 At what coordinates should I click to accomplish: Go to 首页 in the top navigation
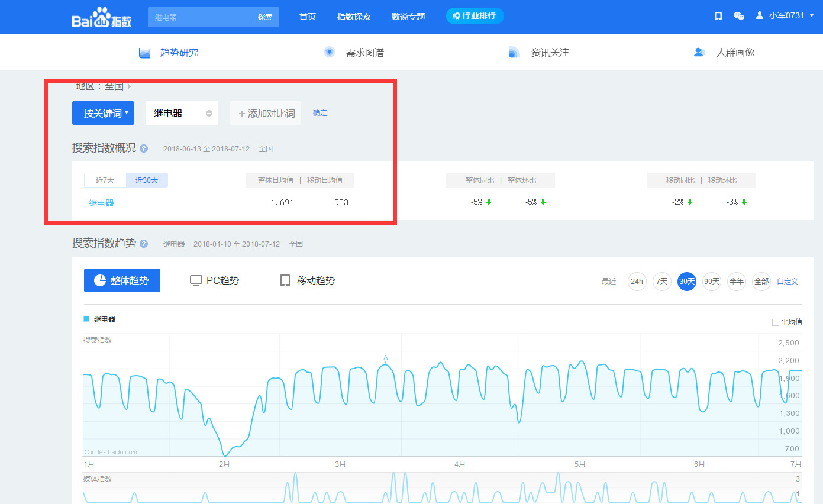coord(308,17)
